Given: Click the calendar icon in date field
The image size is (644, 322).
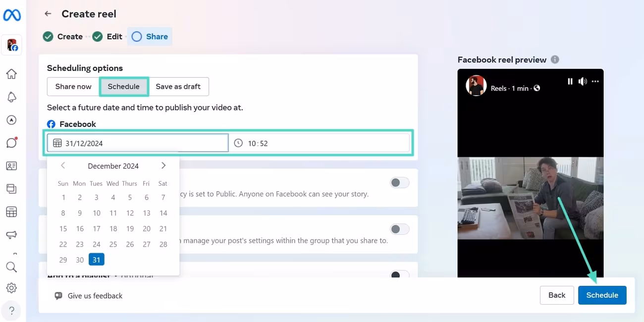Looking at the screenshot, I should (57, 143).
